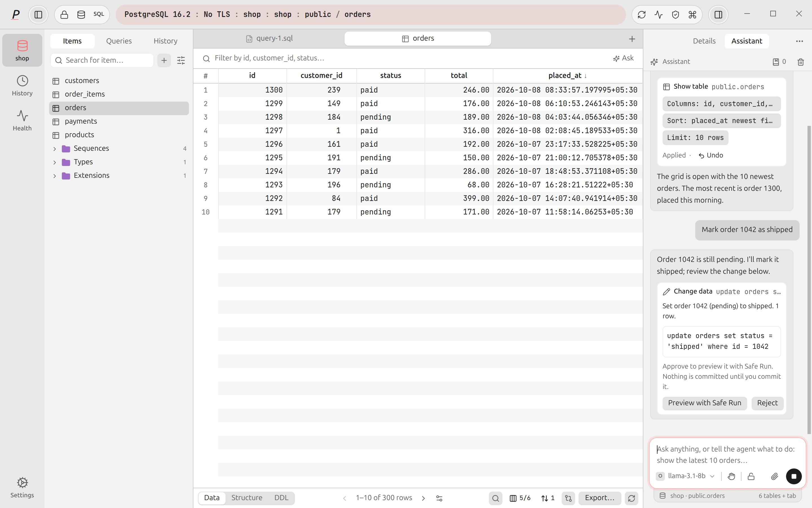Toggle the 5/6 columns visibility control
Image resolution: width=812 pixels, height=508 pixels.
click(520, 498)
